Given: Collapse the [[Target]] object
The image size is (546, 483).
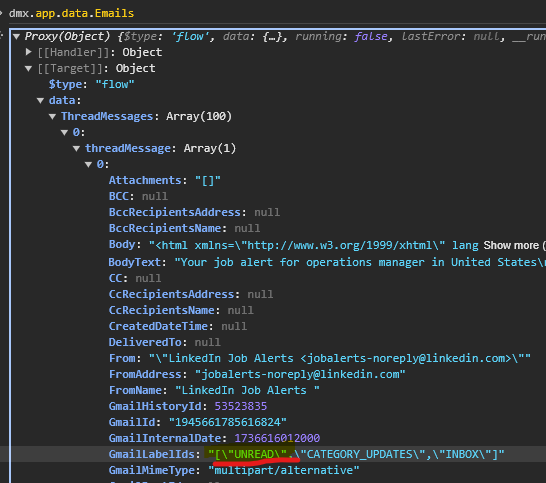Looking at the screenshot, I should 29,69.
